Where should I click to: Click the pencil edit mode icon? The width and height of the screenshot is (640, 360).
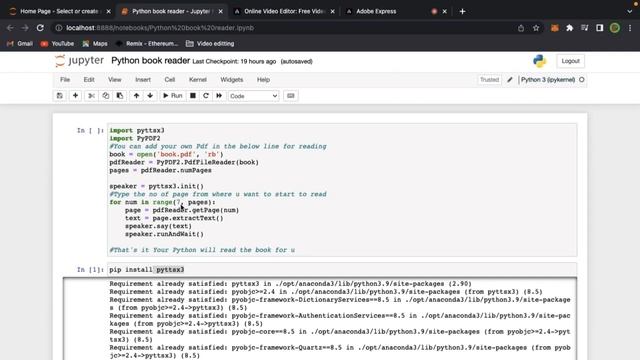point(510,80)
